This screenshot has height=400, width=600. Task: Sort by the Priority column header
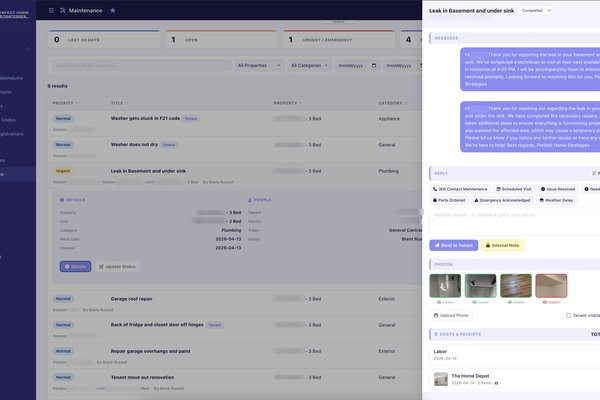click(x=65, y=103)
